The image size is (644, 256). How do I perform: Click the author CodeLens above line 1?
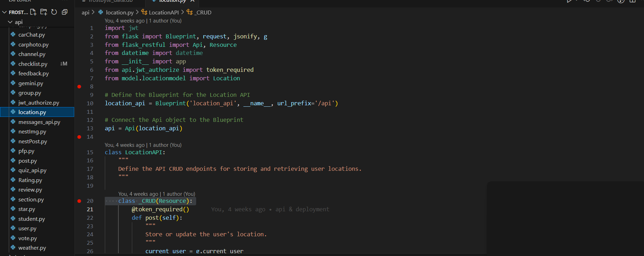tap(143, 21)
